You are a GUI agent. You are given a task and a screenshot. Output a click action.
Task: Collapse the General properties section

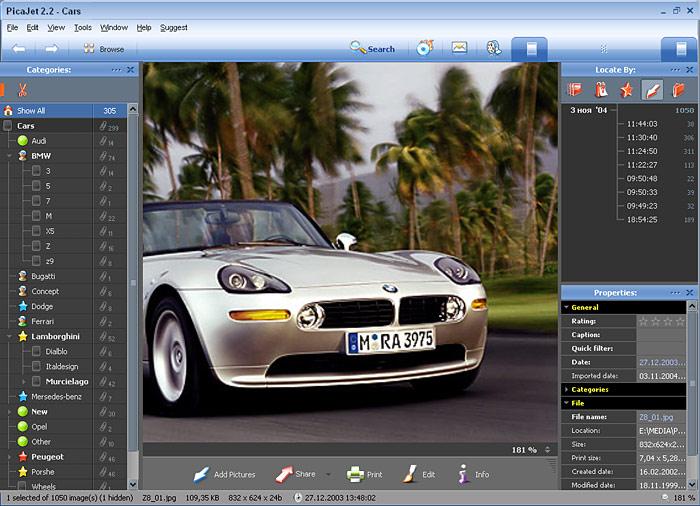point(566,307)
